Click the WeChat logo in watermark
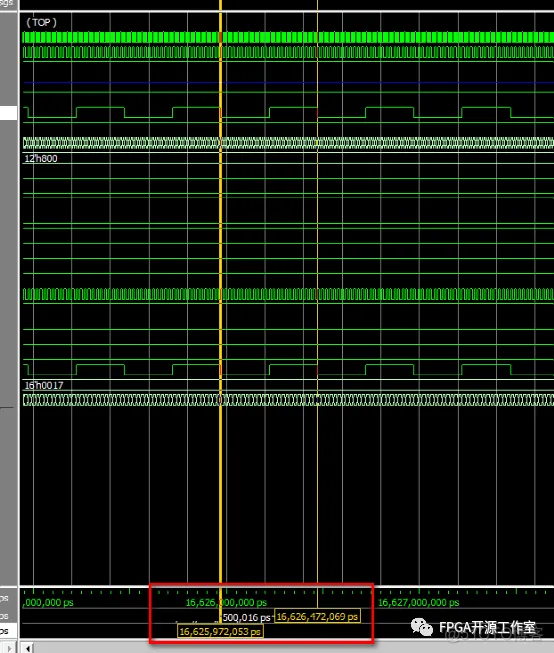The image size is (554, 653). 422,627
